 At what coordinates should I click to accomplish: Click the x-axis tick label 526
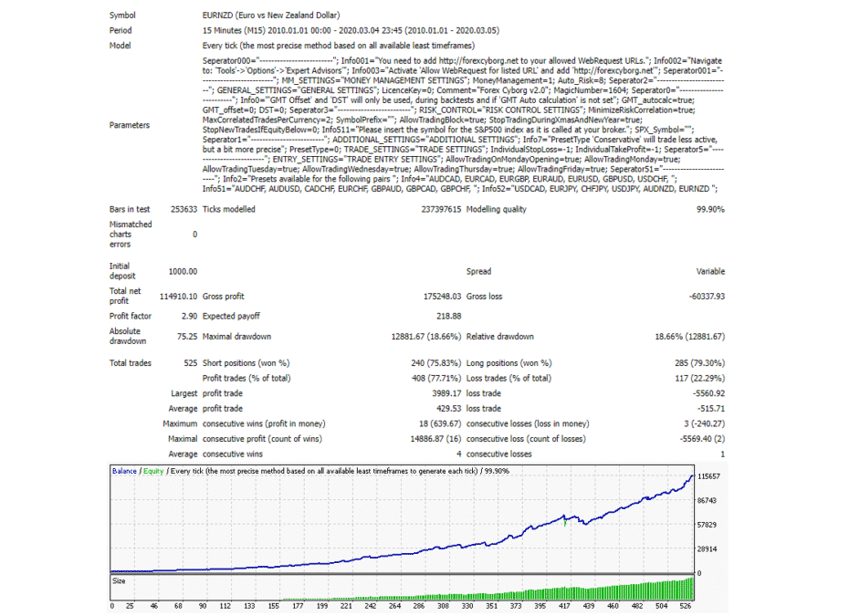click(685, 606)
